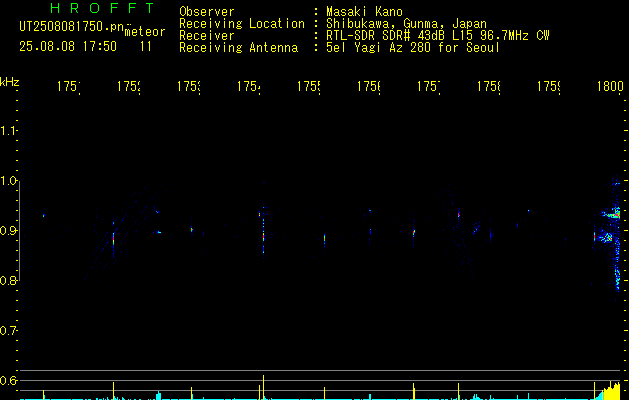Click 5el Yagi Az 280 for Seoul
This screenshot has height=400, width=629.
[x=413, y=48]
